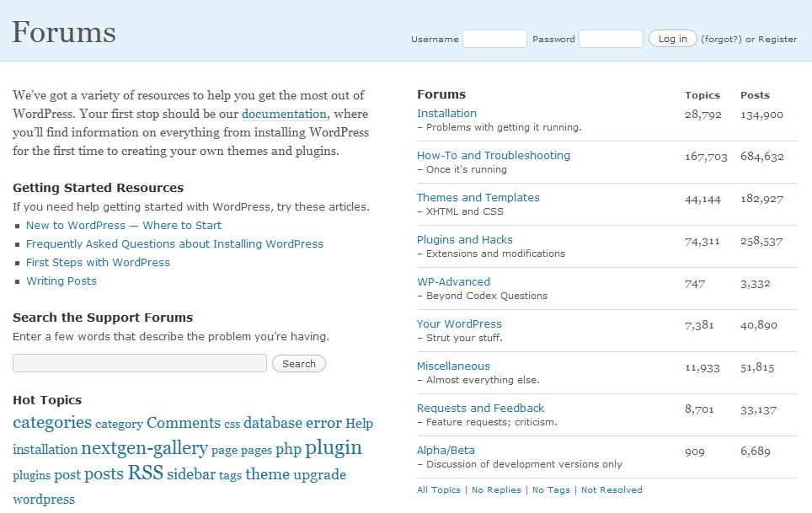Open Requests and Feedback forum
The height and width of the screenshot is (513, 812).
point(481,408)
